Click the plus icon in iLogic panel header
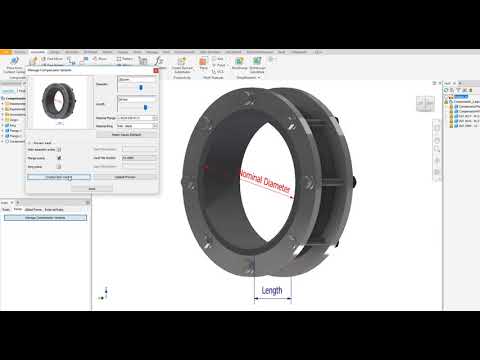This screenshot has height=360, width=480. coord(18,202)
